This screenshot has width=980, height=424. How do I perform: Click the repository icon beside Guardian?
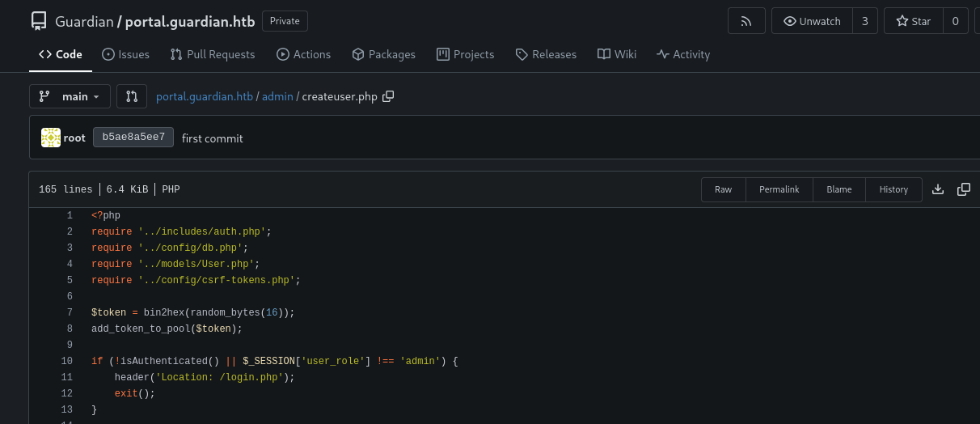tap(39, 21)
